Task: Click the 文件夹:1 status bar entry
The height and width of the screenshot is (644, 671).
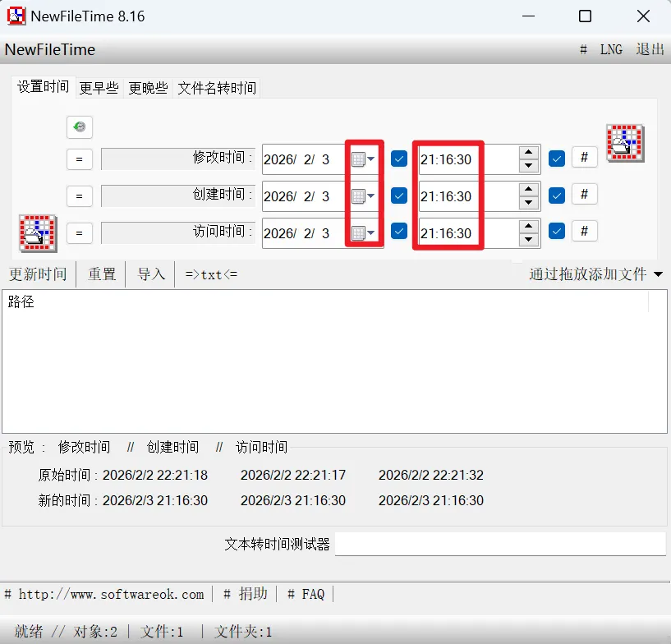Action: click(242, 632)
